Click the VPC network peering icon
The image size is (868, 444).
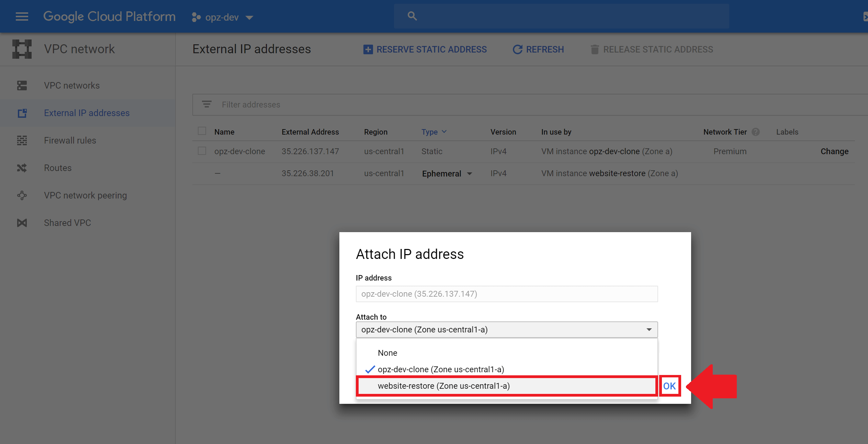[22, 195]
